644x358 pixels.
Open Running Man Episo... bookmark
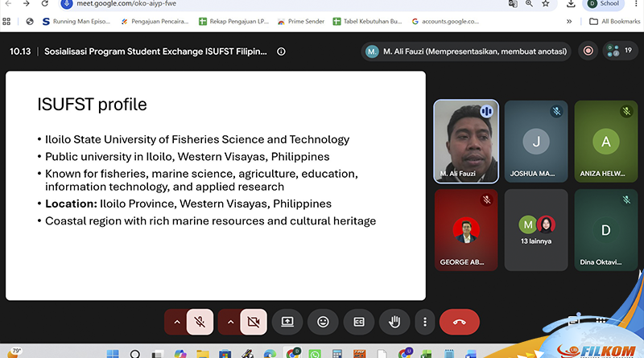pos(76,22)
